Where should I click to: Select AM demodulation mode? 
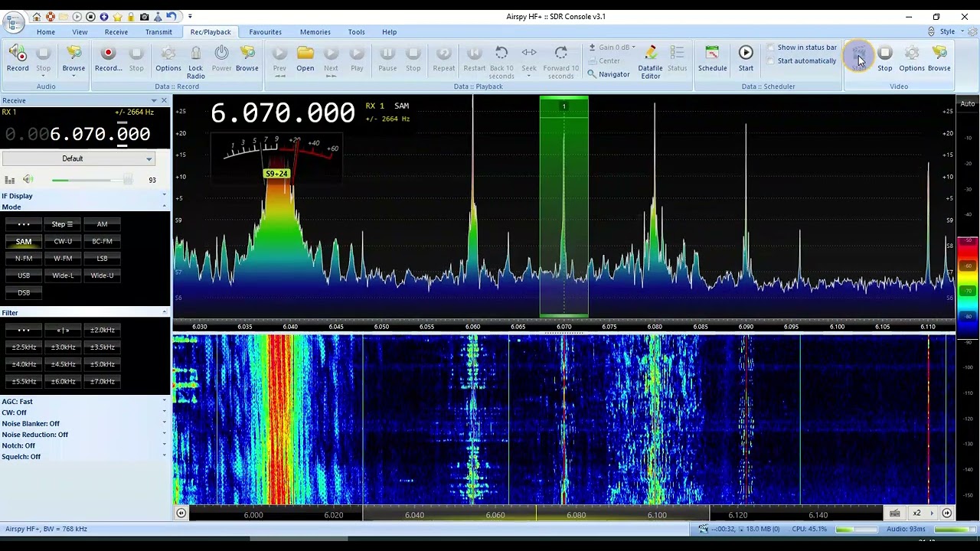pyautogui.click(x=102, y=224)
